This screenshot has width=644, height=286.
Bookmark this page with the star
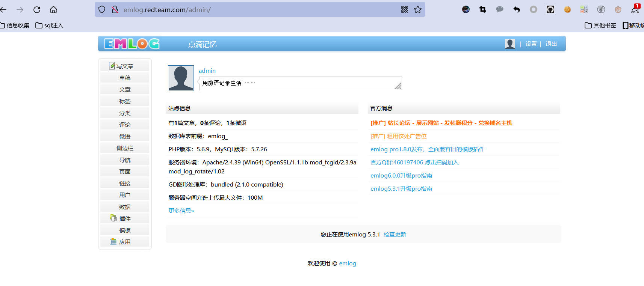coord(418,10)
